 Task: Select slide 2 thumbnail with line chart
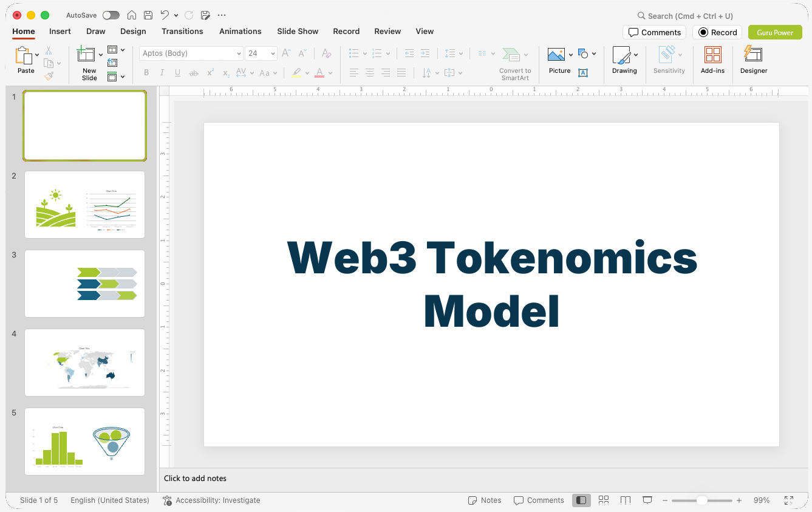click(85, 205)
